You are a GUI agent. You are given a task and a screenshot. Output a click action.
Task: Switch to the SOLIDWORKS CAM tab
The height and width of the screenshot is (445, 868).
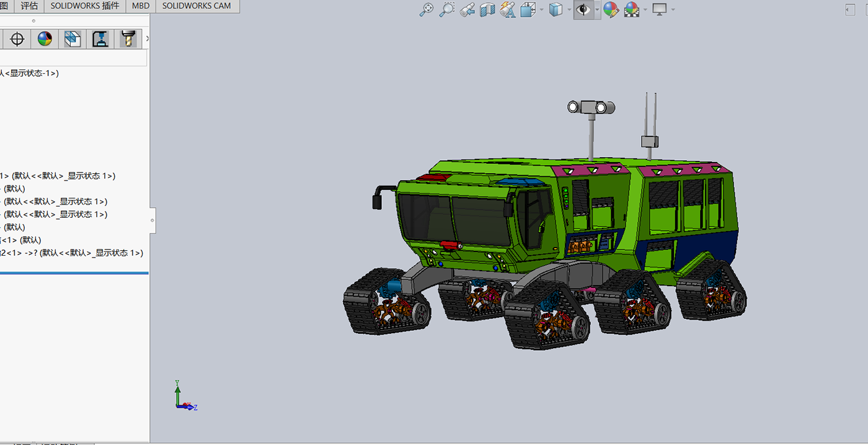coord(197,6)
